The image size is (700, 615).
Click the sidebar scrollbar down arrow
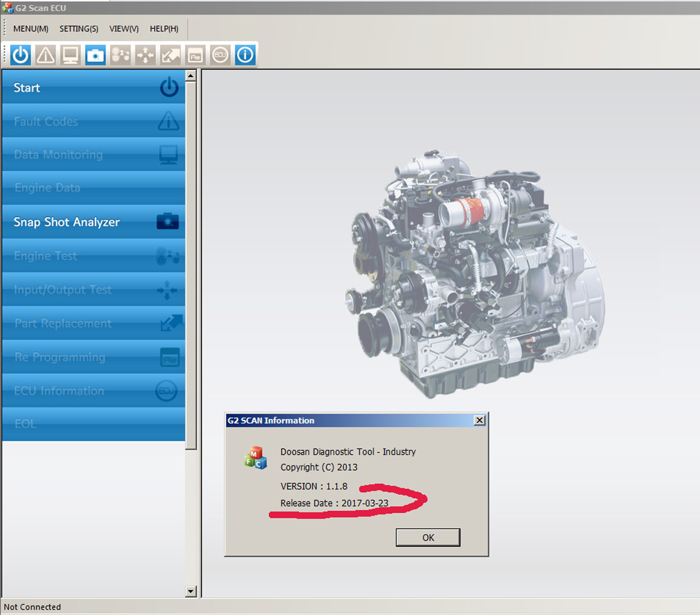click(x=191, y=591)
